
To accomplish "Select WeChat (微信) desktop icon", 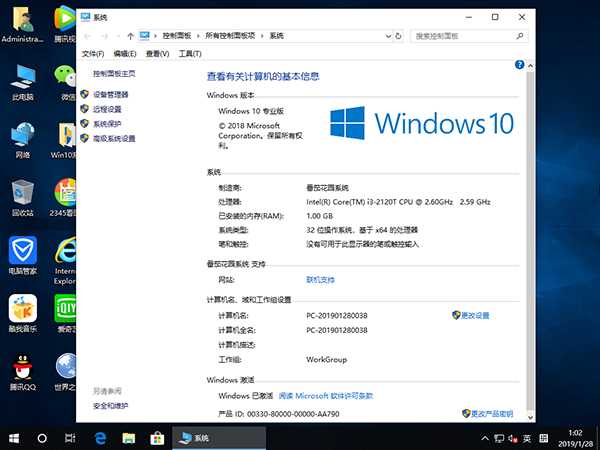I will 65,83.
